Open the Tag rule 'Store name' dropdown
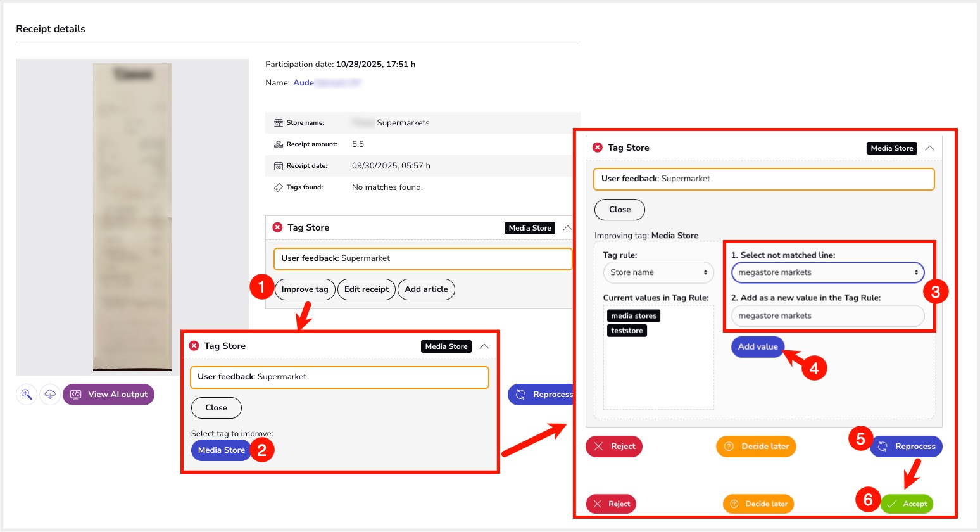 (x=658, y=272)
